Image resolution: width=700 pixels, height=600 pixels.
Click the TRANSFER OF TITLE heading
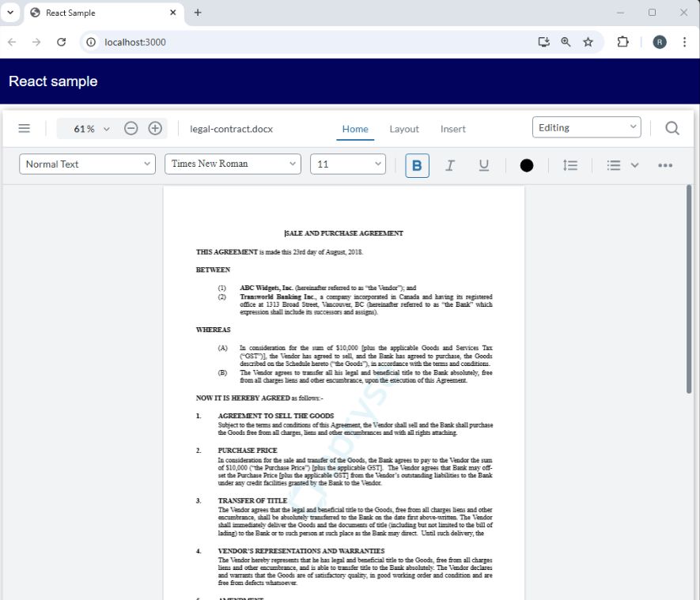click(x=252, y=500)
